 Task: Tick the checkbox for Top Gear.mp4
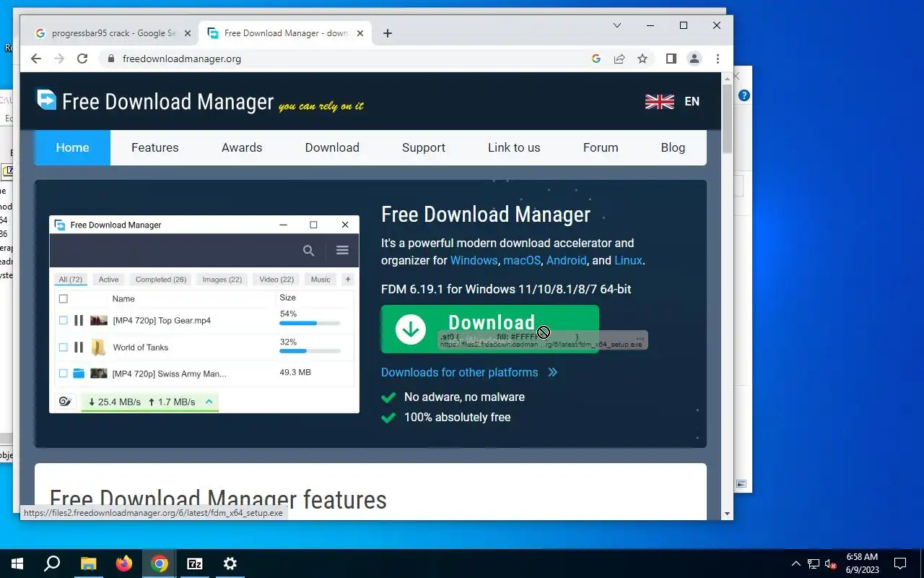64,320
